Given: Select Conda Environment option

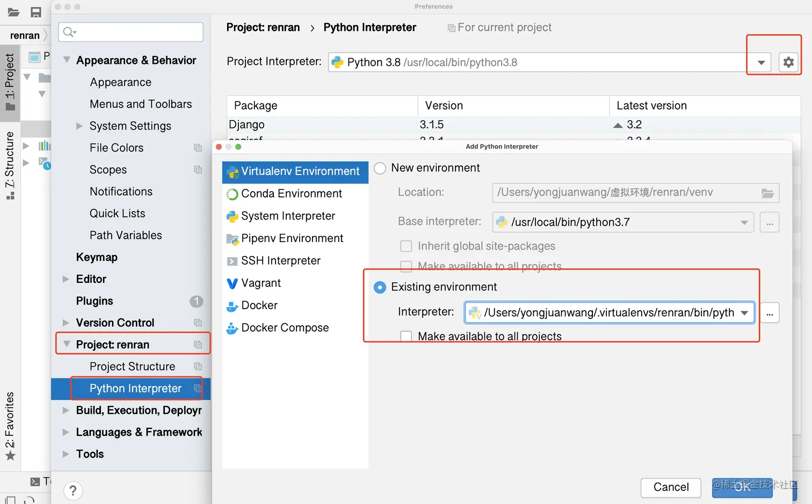Looking at the screenshot, I should click(x=295, y=194).
